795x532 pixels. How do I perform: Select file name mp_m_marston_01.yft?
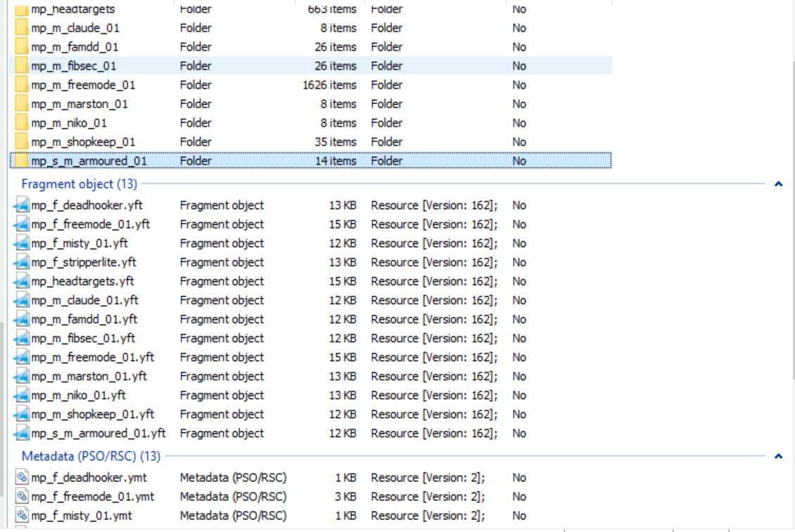89,376
